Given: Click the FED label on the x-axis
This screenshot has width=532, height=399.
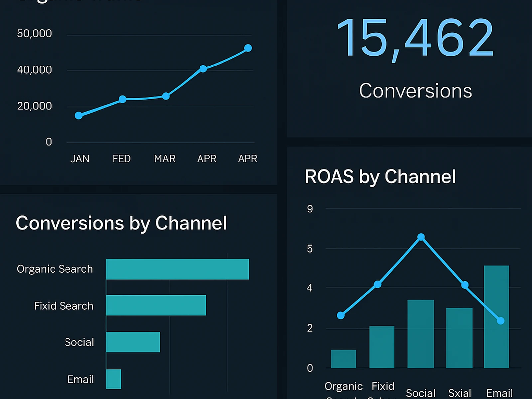Looking at the screenshot, I should coord(121,159).
